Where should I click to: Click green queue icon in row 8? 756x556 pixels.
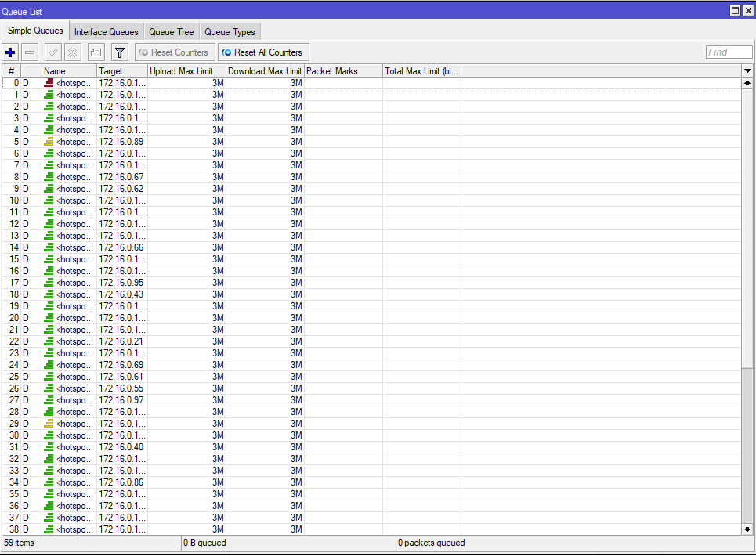[49, 177]
